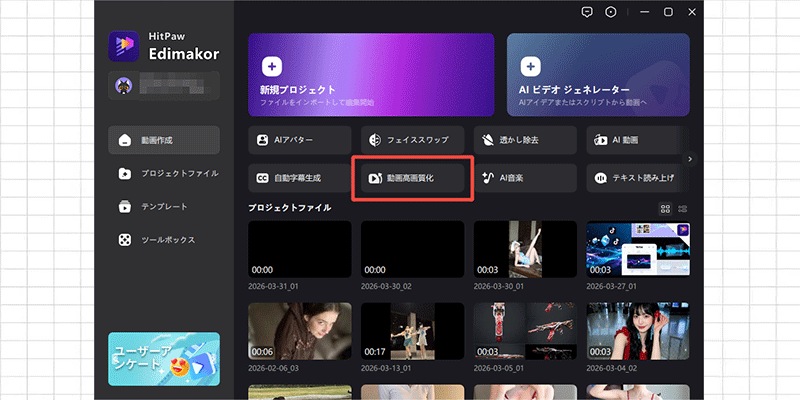
Task: Launch the AIアバター tool
Action: click(x=300, y=140)
